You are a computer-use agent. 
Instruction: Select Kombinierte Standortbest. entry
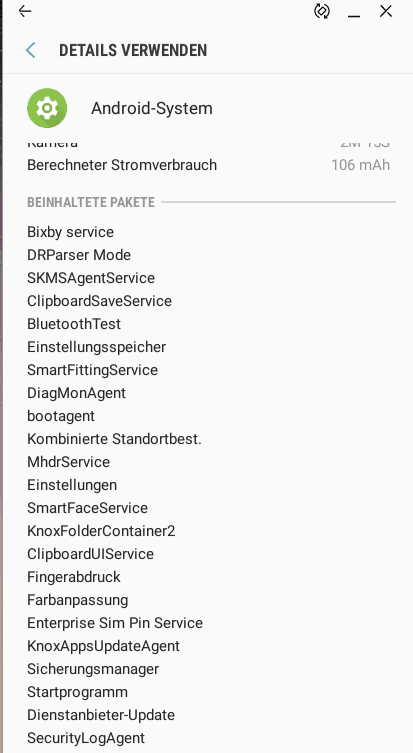(114, 439)
